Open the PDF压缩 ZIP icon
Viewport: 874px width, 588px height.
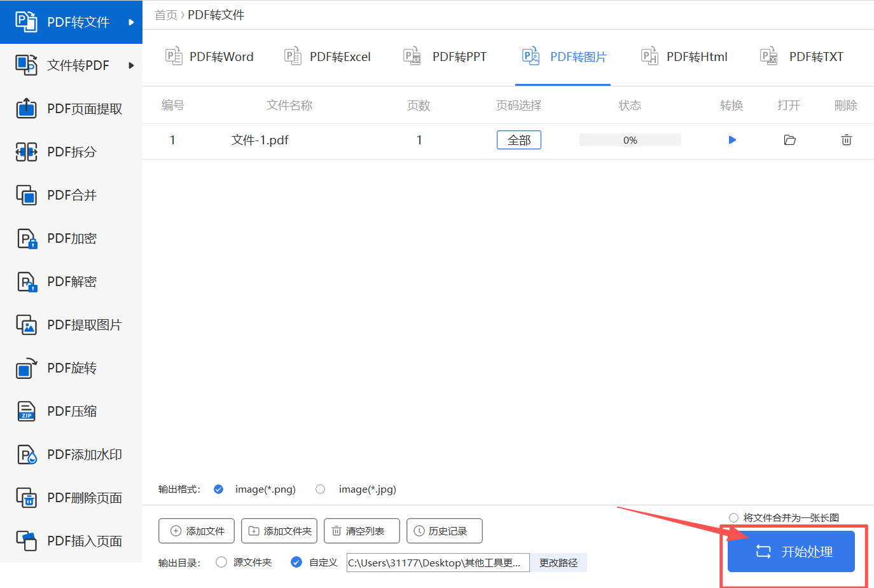[26, 411]
